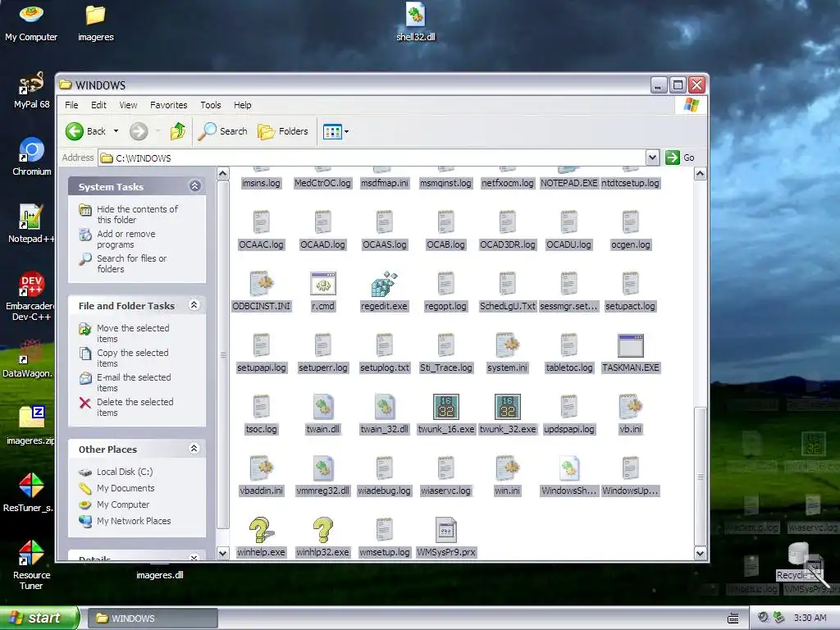Open the File menu
The image size is (840, 630).
pos(71,105)
